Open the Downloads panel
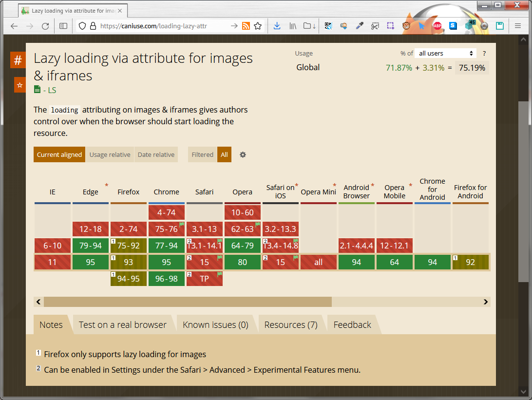 tap(277, 26)
